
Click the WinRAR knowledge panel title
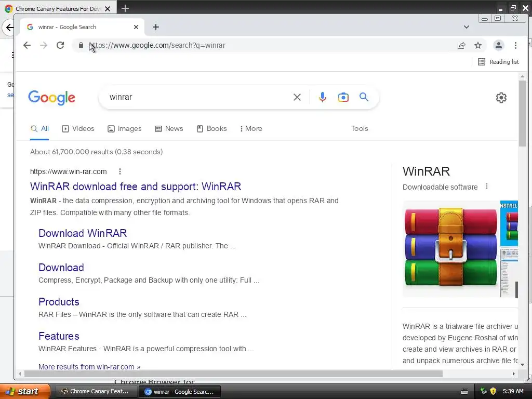pos(426,171)
